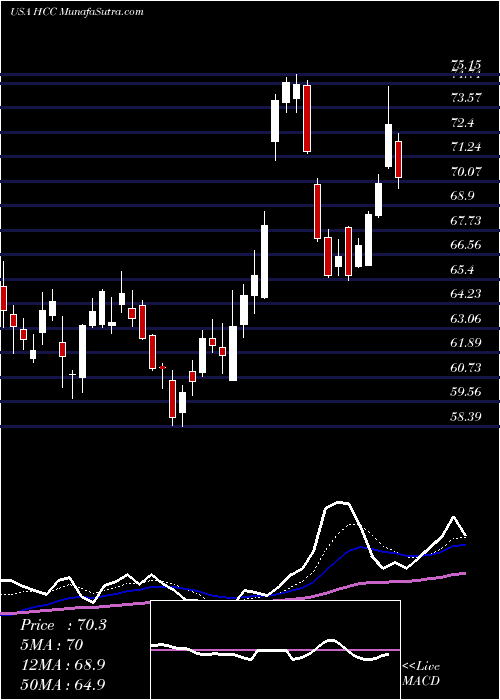Click the 67.73 price axis label

(467, 221)
